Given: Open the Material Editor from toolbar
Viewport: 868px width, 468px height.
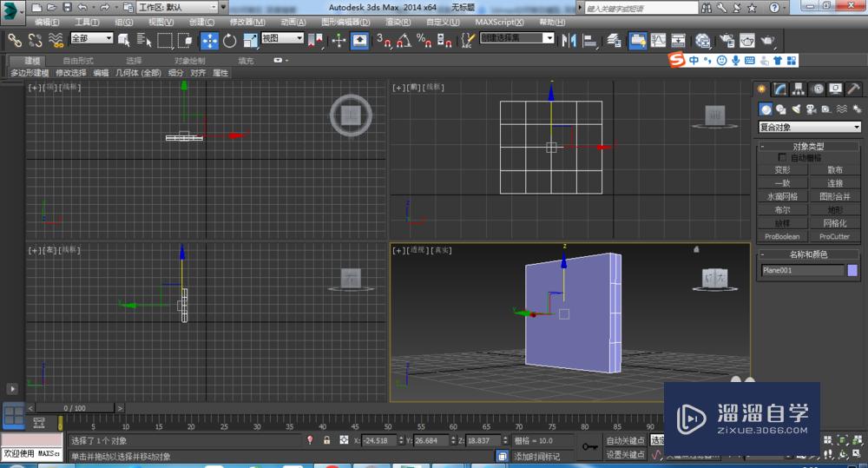Looking at the screenshot, I should [702, 40].
